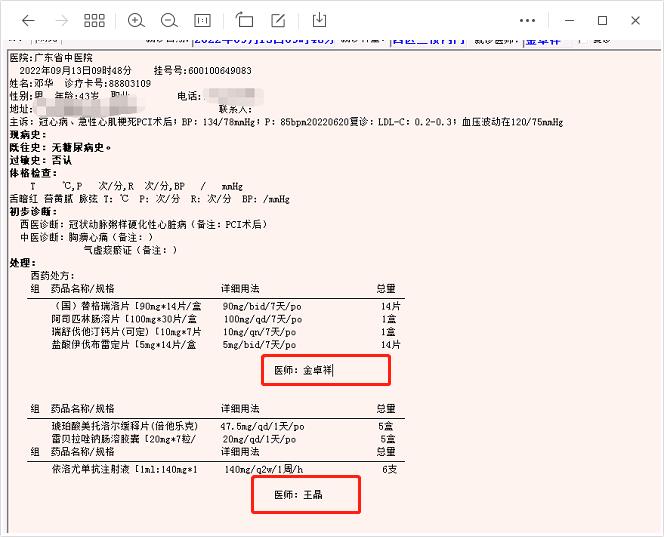Select the 瑞舒伐他汀钙片 drug row
The height and width of the screenshot is (537, 664).
click(x=224, y=332)
